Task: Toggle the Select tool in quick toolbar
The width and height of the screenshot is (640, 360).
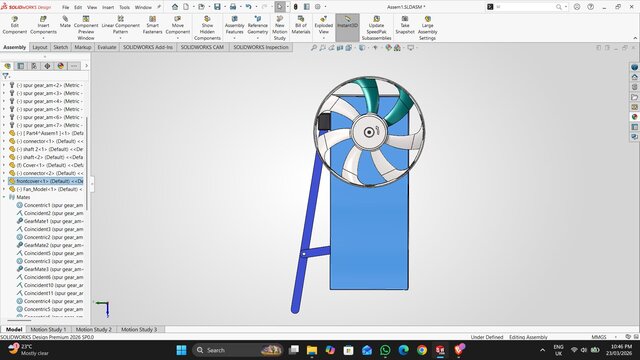Action: (x=280, y=7)
